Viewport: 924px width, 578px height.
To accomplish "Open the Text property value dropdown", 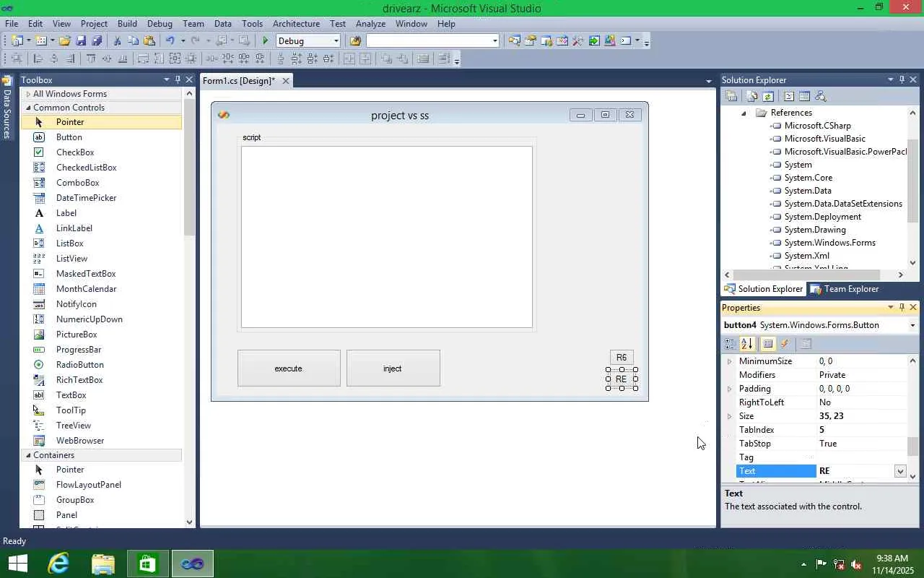I will [x=900, y=471].
